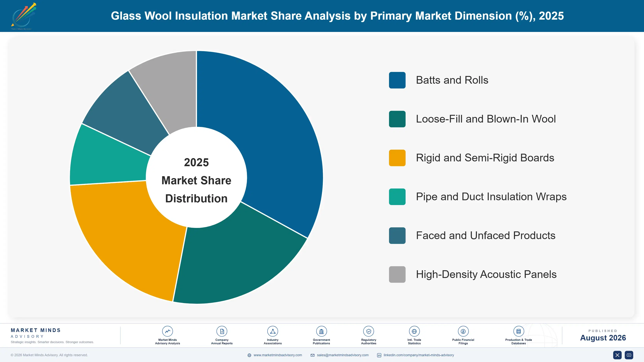Click the Intl. Trade Statistics globe icon
This screenshot has width=644, height=362.
pos(414,331)
